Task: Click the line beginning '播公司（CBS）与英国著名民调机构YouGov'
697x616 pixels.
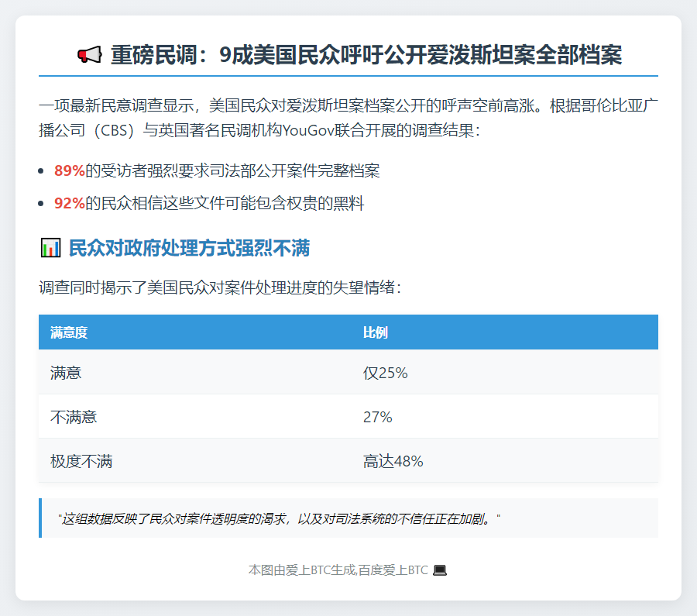Action: click(259, 130)
